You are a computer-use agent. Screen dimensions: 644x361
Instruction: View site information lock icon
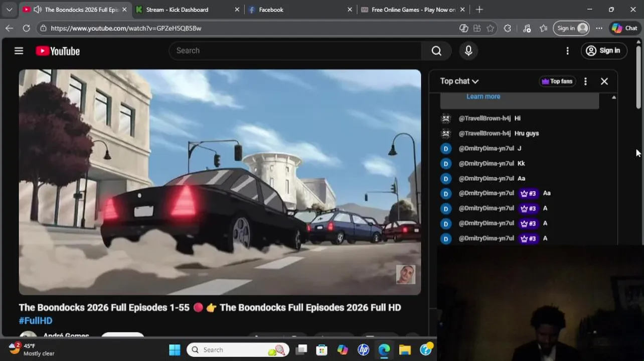pos(44,28)
